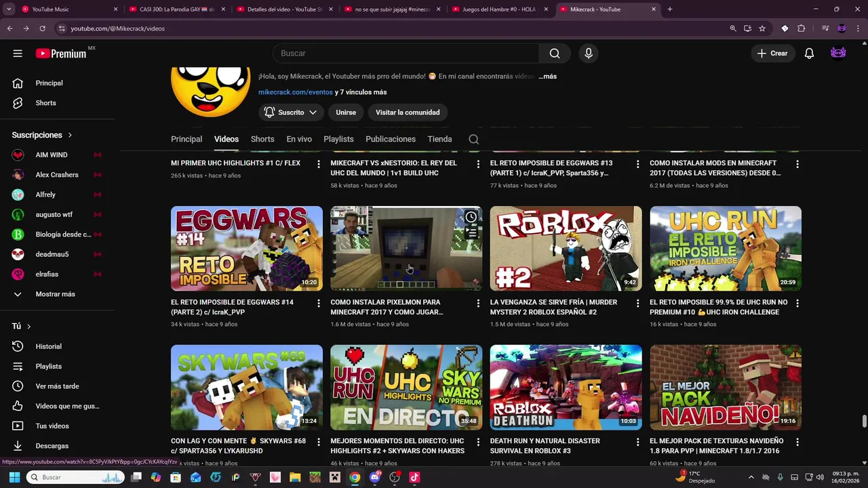Image resolution: width=868 pixels, height=488 pixels.
Task: Open options for UHC RUN #10 video
Action: pyautogui.click(x=797, y=303)
